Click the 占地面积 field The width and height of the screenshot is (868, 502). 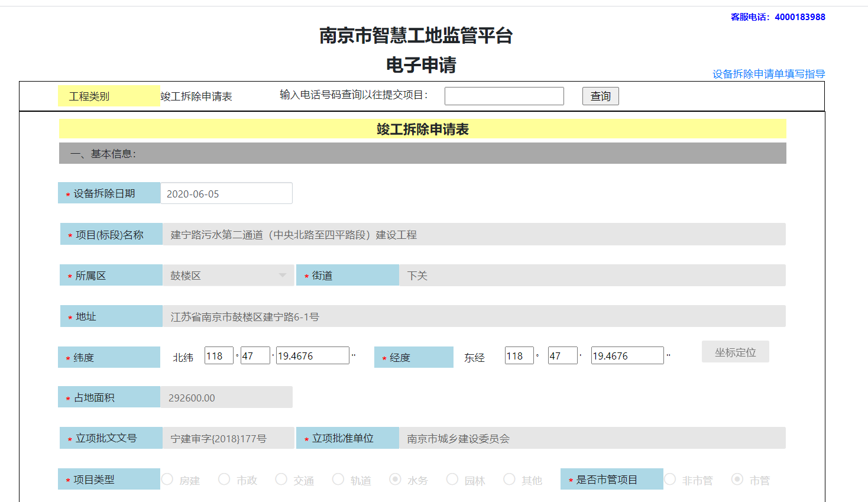226,397
